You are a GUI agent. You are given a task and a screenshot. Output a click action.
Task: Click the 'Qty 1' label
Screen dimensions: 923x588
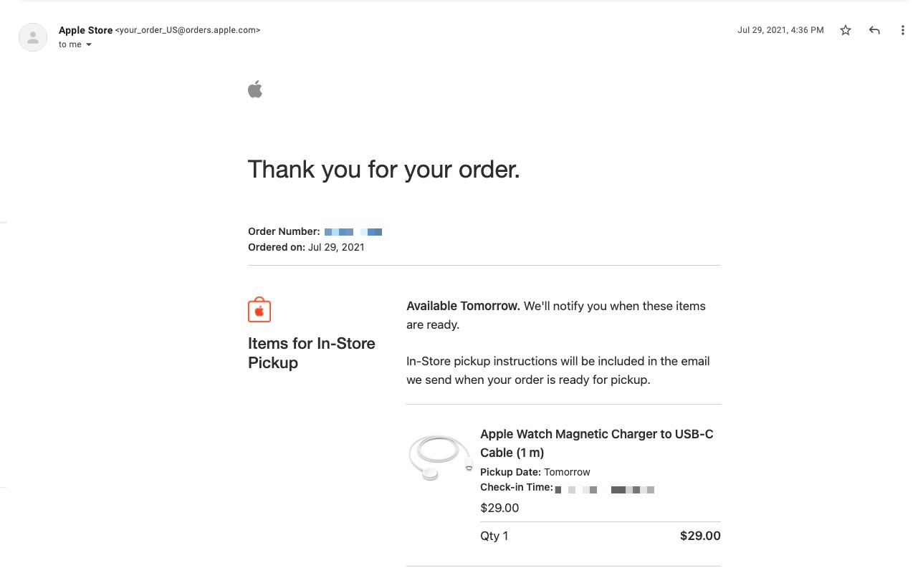494,536
